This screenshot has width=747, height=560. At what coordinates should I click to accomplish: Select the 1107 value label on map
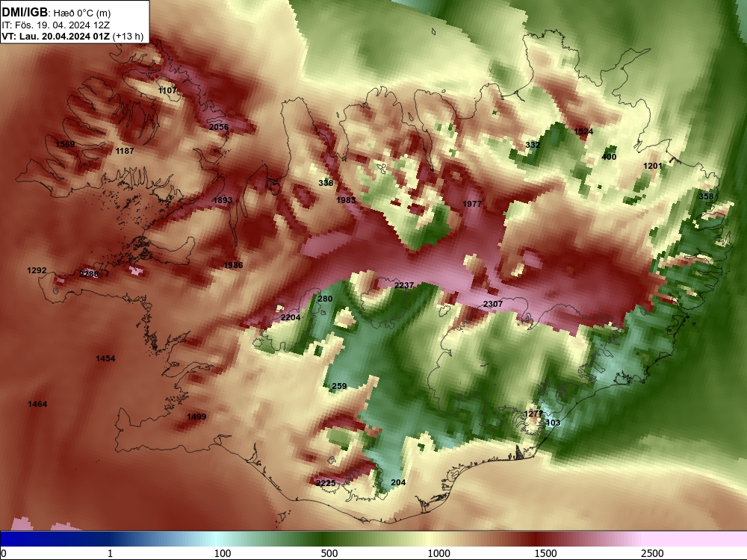[x=167, y=90]
